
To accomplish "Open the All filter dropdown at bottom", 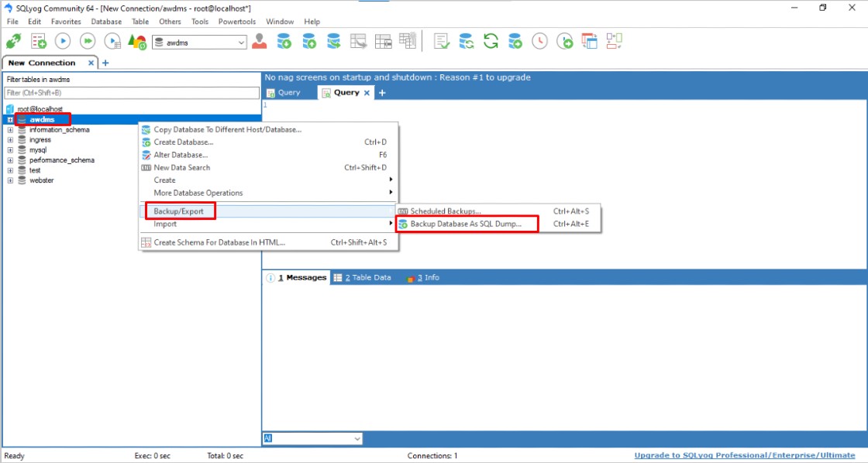I will [357, 439].
